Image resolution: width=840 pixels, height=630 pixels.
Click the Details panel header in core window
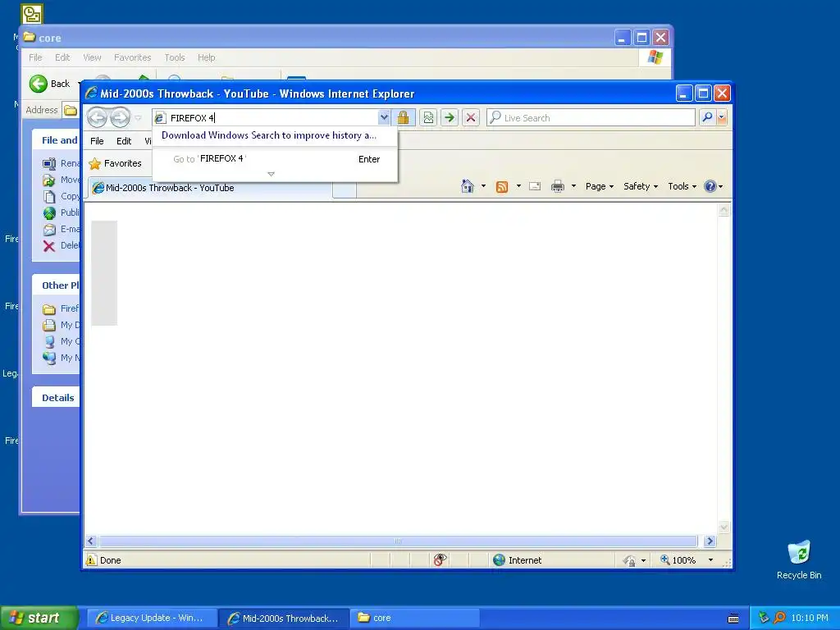(x=56, y=398)
